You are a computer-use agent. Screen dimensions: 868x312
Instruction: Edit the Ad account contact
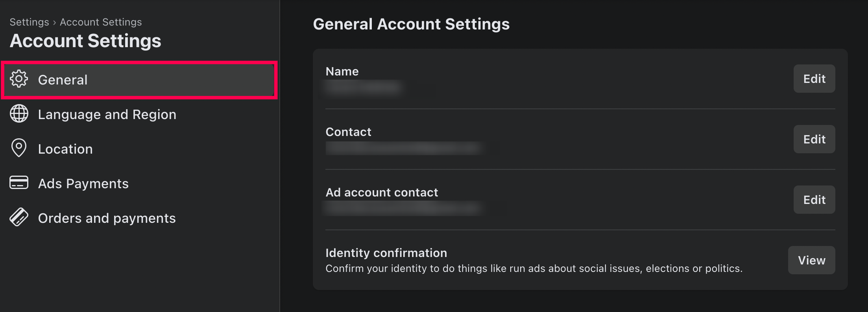[814, 200]
